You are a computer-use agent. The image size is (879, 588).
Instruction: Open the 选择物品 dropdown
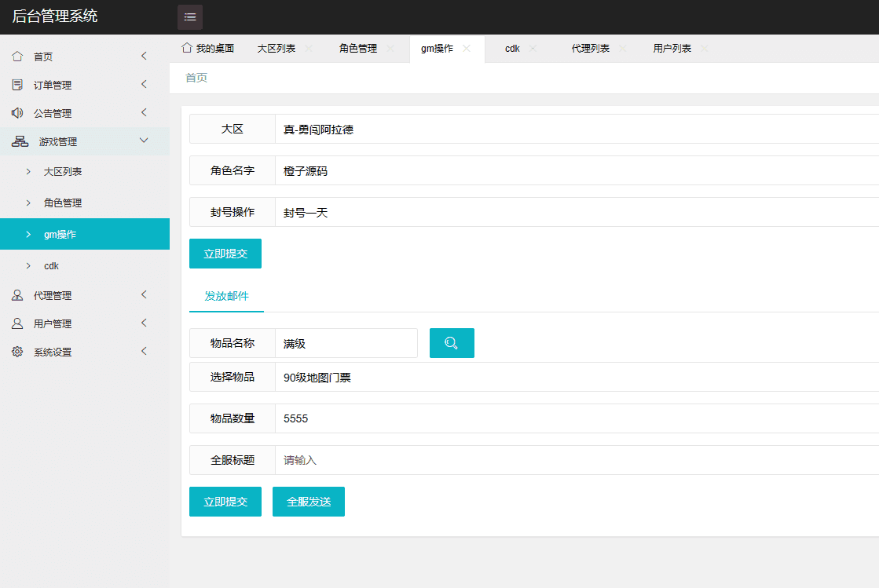(577, 377)
